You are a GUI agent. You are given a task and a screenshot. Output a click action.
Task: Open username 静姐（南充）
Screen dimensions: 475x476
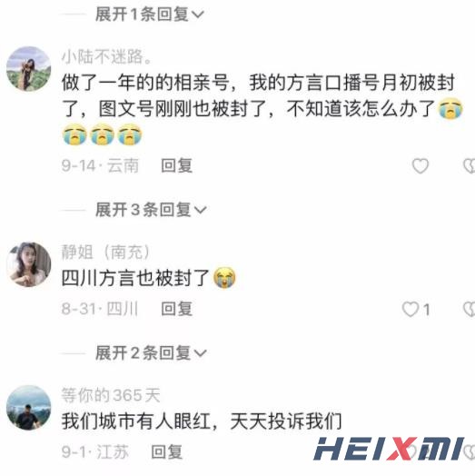click(x=106, y=252)
